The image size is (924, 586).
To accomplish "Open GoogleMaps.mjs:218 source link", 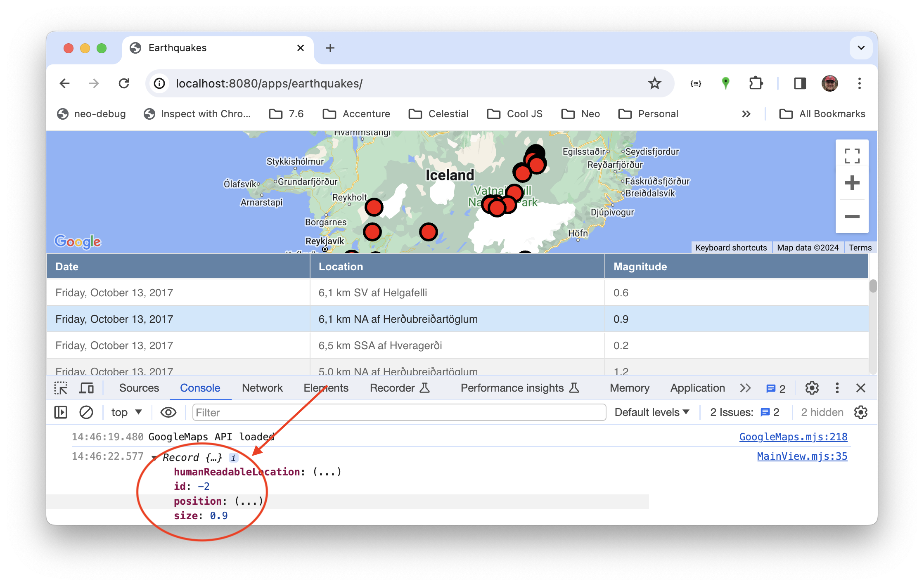I will pos(793,437).
